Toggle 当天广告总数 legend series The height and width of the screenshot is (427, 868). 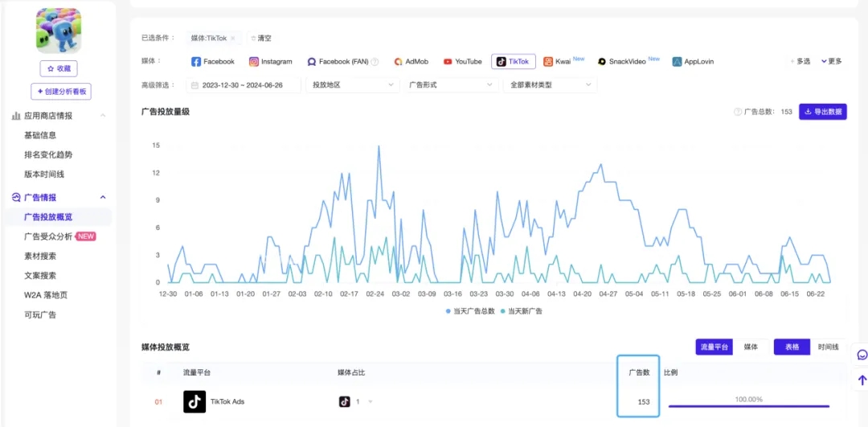coord(470,310)
